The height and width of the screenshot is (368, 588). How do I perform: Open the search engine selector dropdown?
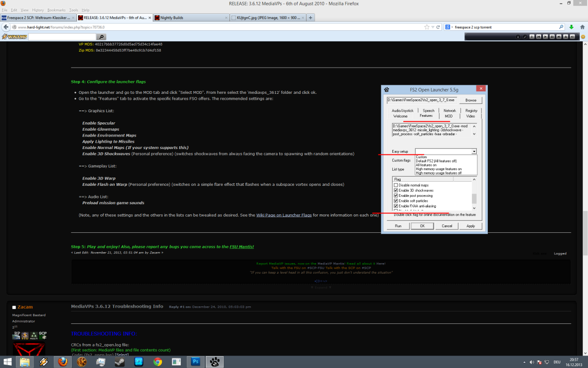tap(449, 27)
